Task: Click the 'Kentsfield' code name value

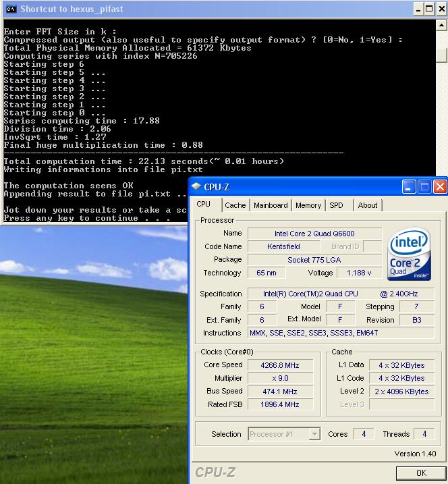Action: click(x=283, y=246)
